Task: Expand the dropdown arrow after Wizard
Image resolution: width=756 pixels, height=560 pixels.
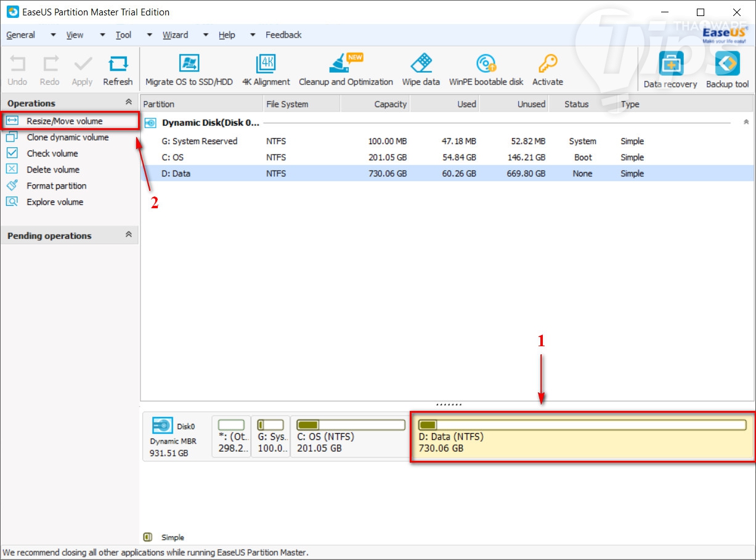Action: [206, 35]
